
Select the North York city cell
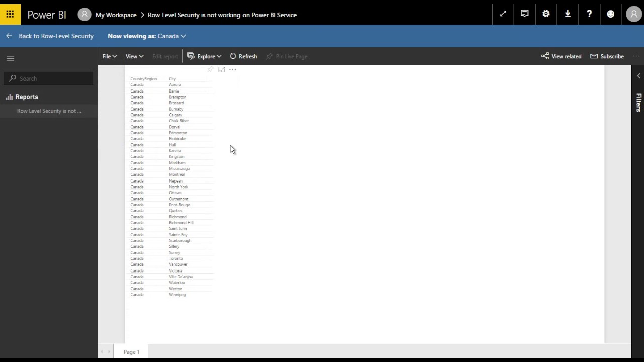pos(178,187)
